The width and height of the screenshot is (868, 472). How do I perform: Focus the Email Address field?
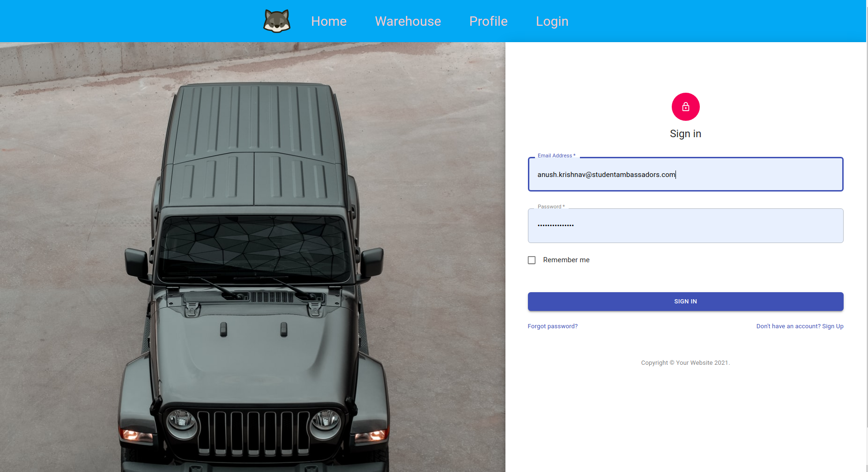coord(685,174)
